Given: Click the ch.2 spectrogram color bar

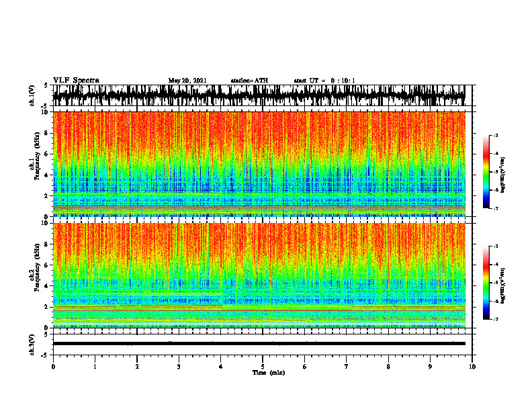Looking at the screenshot, I should click(x=486, y=283).
